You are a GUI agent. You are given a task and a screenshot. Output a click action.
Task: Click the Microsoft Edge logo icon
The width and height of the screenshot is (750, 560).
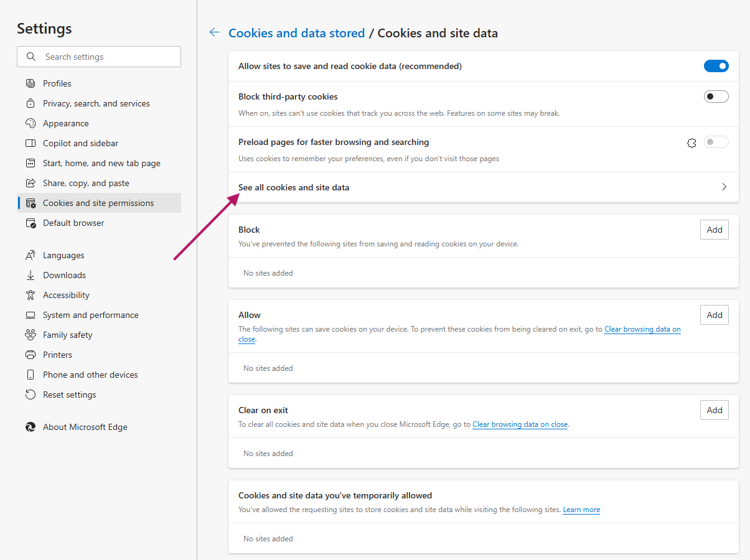[x=30, y=427]
